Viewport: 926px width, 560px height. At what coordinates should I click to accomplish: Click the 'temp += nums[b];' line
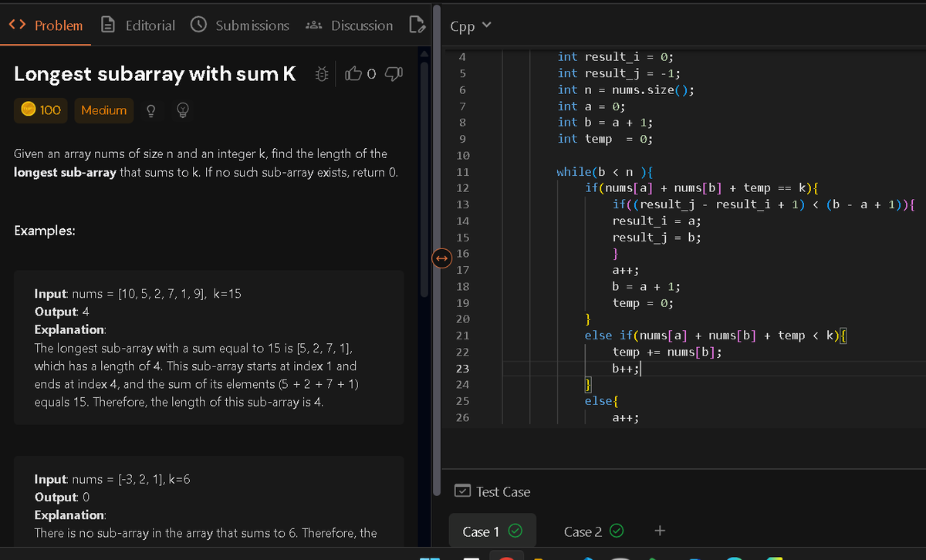click(667, 352)
